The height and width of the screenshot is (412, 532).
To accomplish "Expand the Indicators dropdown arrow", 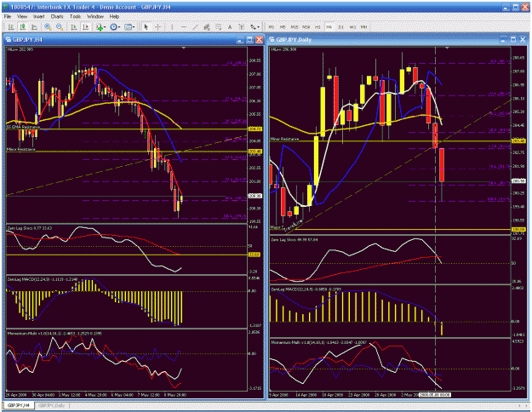I will pos(105,27).
